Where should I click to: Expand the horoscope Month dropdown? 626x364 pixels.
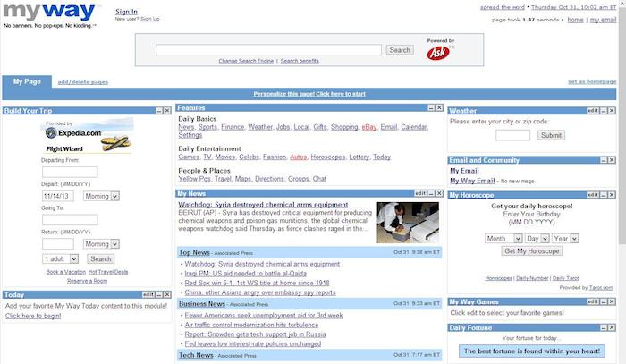(x=503, y=239)
